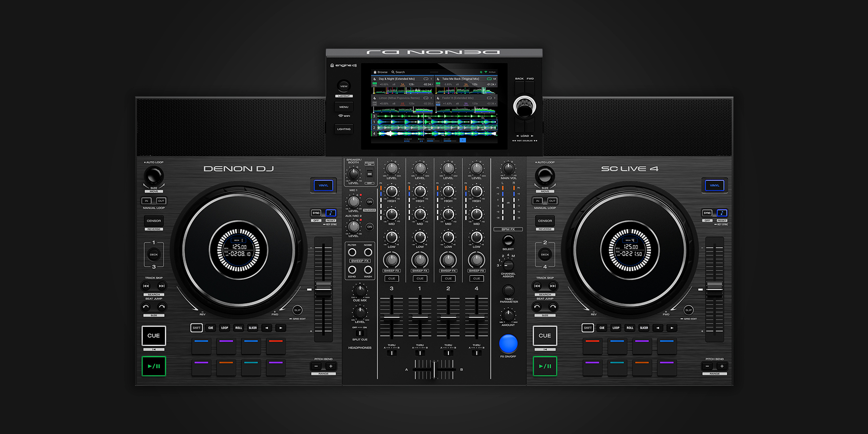This screenshot has height=434, width=868.
Task: Trigger the orange performance pad on left deck
Action: click(x=226, y=367)
